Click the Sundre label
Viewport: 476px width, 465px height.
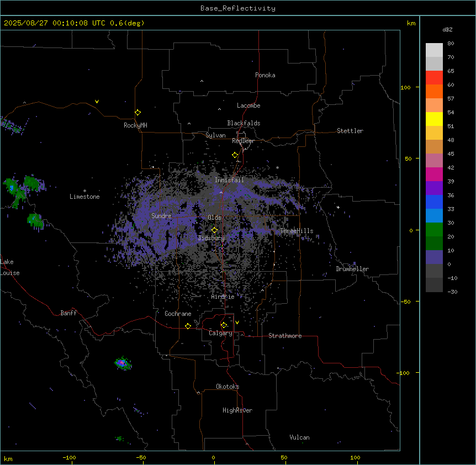161,216
